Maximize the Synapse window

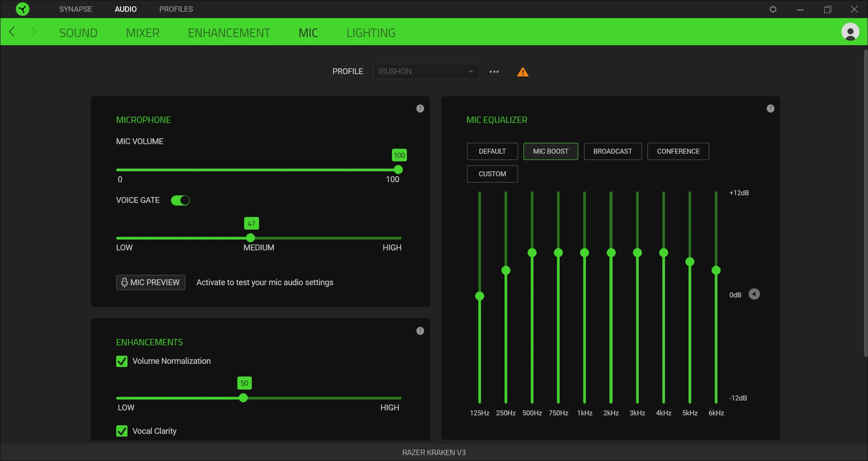click(827, 9)
